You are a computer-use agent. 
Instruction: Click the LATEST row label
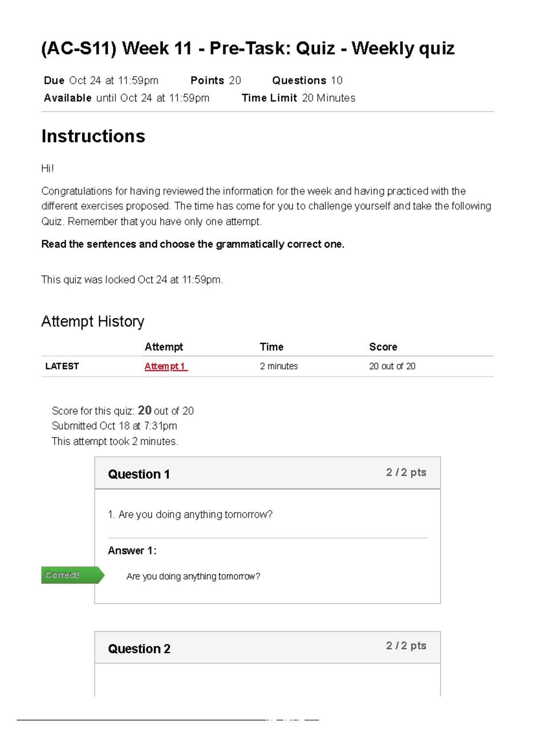point(62,366)
